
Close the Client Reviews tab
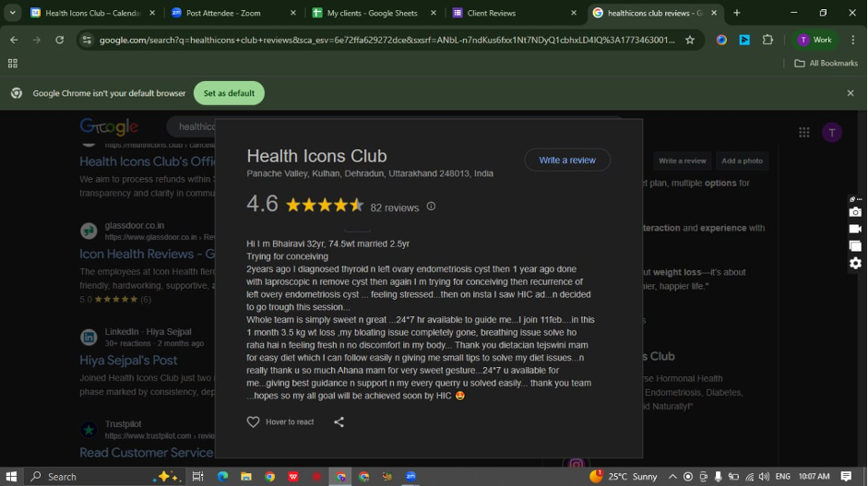pyautogui.click(x=574, y=13)
